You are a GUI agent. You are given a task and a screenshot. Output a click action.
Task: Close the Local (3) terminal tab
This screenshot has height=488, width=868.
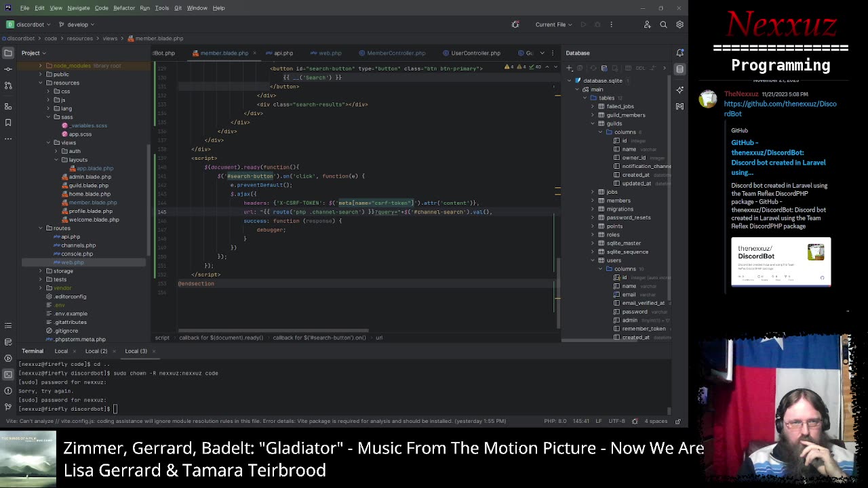(x=154, y=351)
